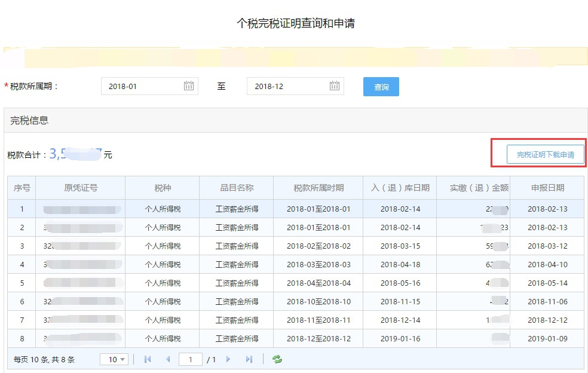Click the page number input box
This screenshot has height=373, width=588.
191,359
